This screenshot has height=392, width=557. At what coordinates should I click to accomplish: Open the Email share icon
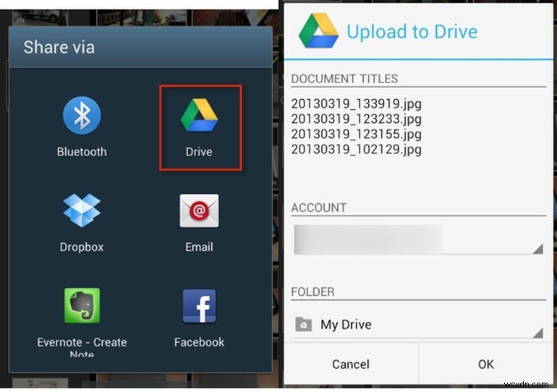pyautogui.click(x=199, y=210)
